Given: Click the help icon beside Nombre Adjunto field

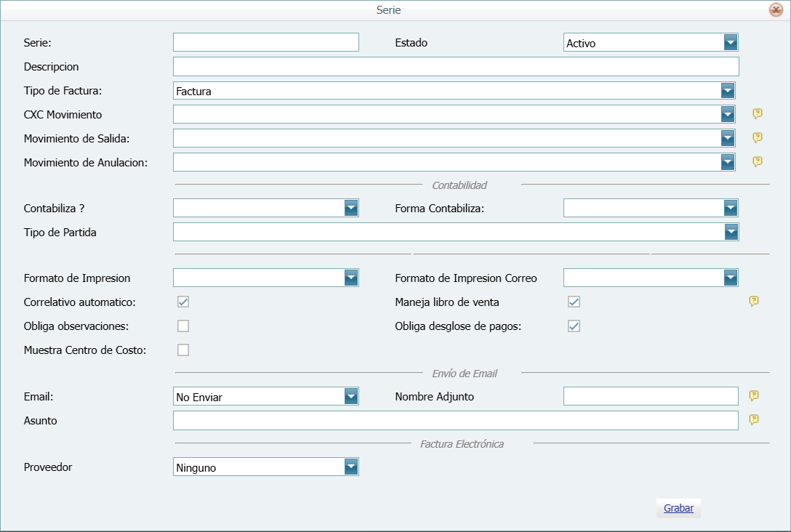Looking at the screenshot, I should [x=754, y=395].
